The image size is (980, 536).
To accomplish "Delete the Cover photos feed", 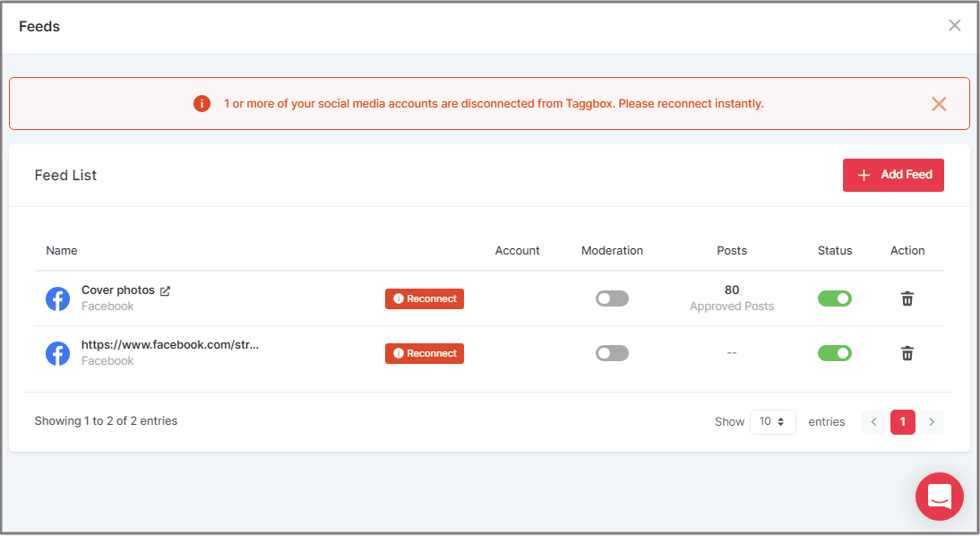I will coord(907,298).
